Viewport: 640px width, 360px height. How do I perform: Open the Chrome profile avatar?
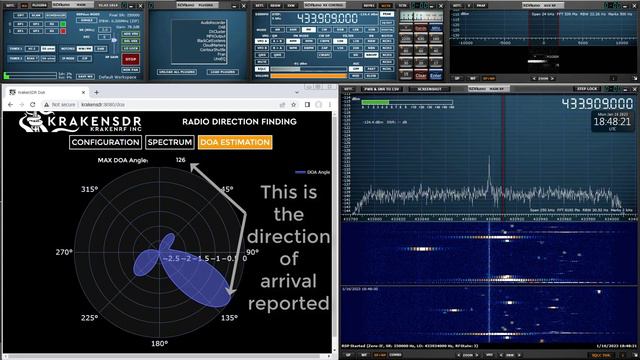319,105
